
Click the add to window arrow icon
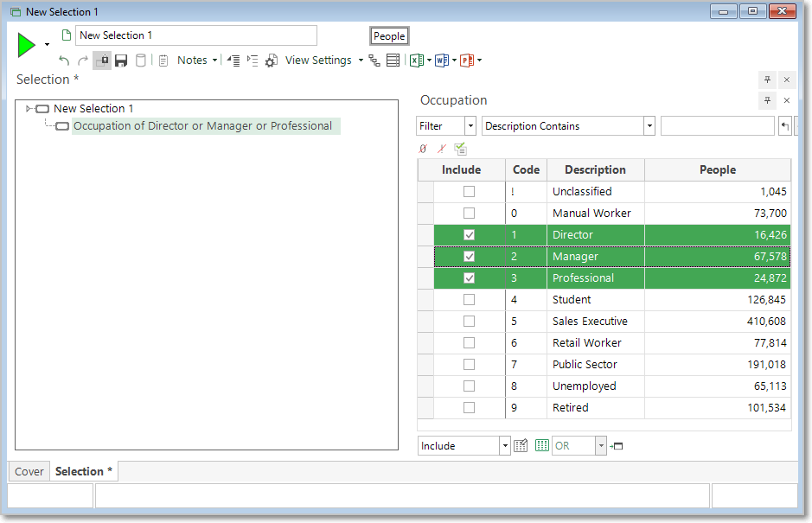click(x=617, y=446)
